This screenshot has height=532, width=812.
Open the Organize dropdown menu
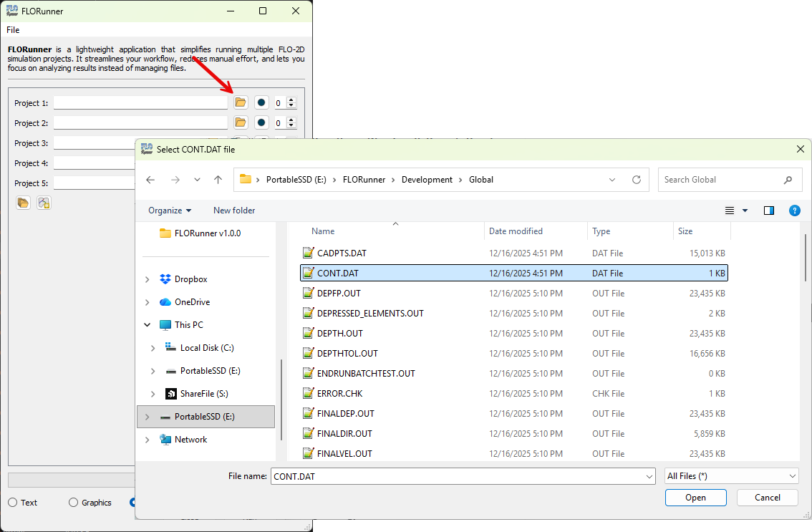pyautogui.click(x=170, y=211)
